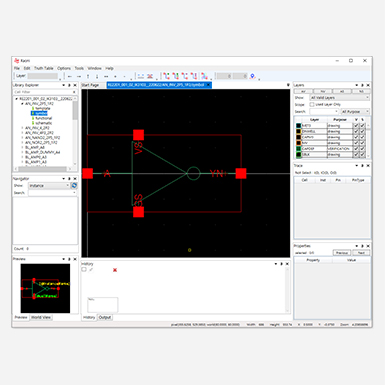The width and height of the screenshot is (385, 385).
Task: Select the schematic view in Library Explorer
Action: 44,123
